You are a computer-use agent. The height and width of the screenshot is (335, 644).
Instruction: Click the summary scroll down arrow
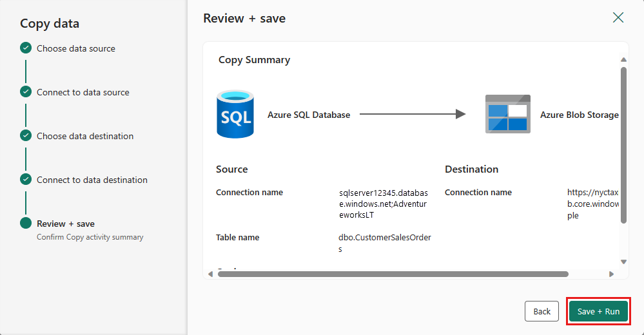[x=623, y=262]
